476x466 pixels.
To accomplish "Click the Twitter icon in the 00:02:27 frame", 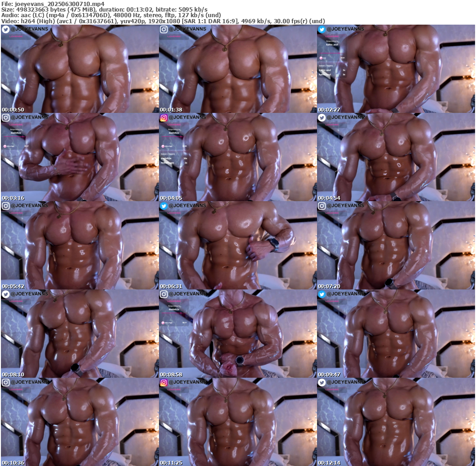I will point(322,29).
